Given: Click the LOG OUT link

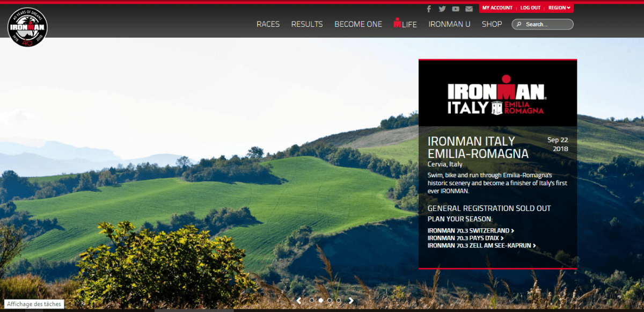Looking at the screenshot, I should [x=530, y=8].
